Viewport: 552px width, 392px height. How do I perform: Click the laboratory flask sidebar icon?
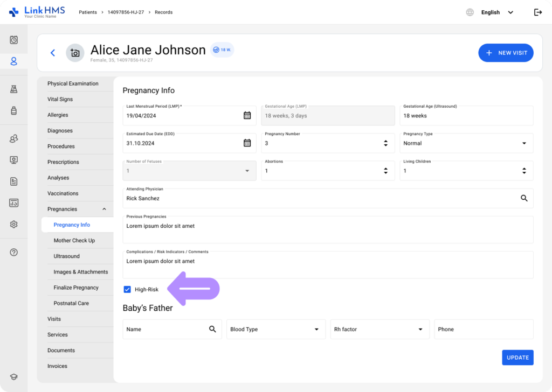14,89
